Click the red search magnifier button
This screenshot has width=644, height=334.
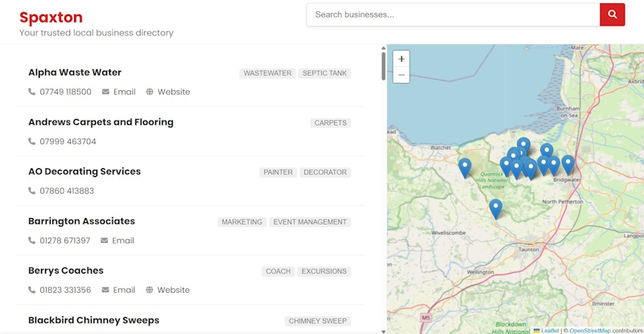612,14
